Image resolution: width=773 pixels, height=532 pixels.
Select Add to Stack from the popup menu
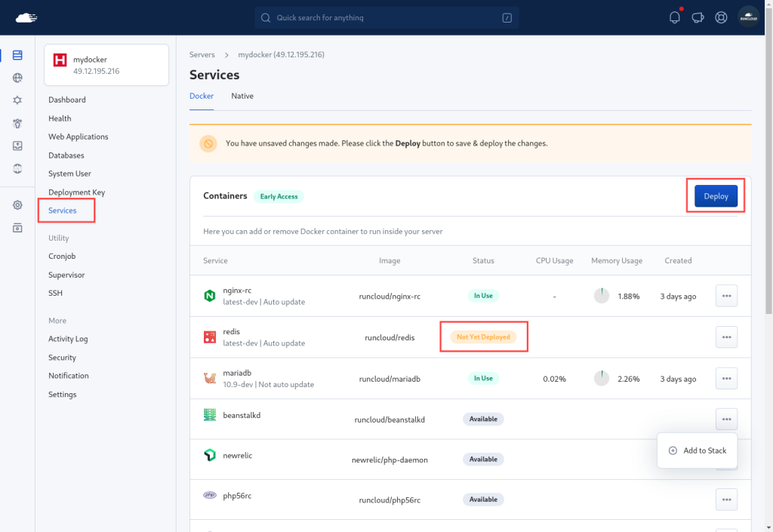(697, 451)
